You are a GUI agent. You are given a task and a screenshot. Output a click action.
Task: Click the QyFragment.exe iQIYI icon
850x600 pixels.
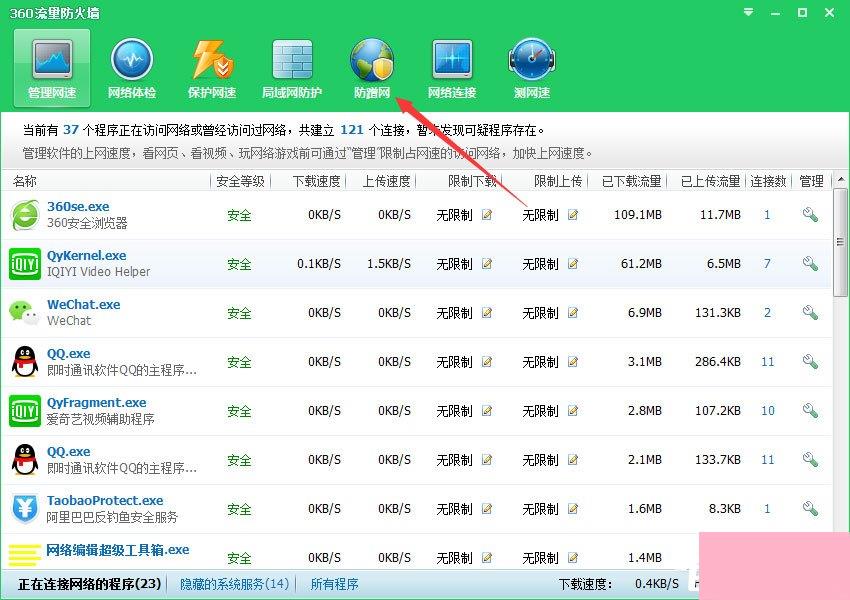[25, 411]
